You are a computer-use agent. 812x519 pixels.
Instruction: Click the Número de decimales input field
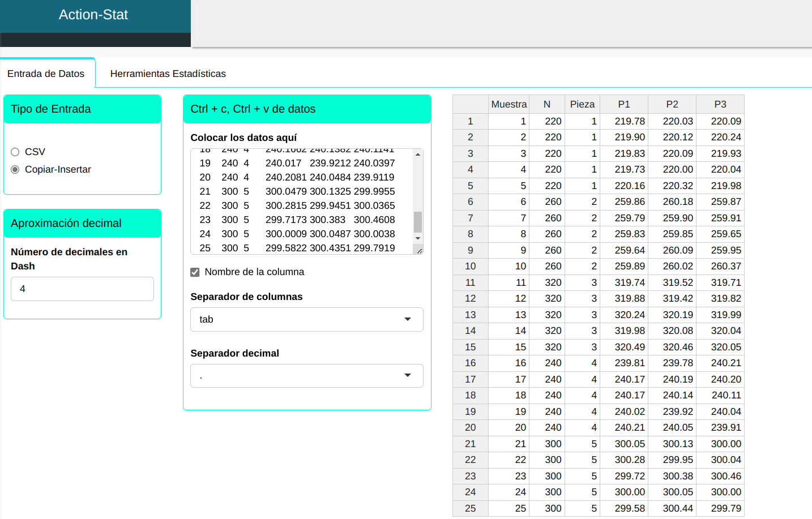coord(82,289)
